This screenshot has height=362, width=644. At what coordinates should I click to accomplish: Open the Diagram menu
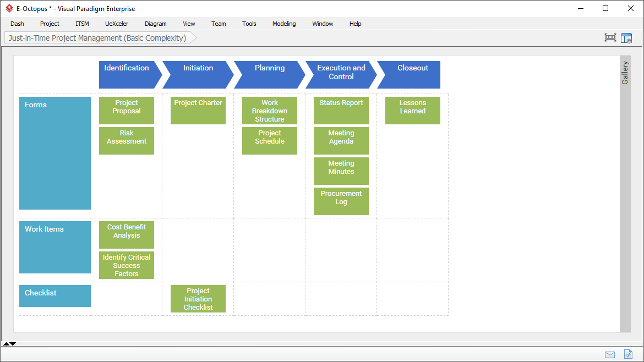(x=155, y=24)
